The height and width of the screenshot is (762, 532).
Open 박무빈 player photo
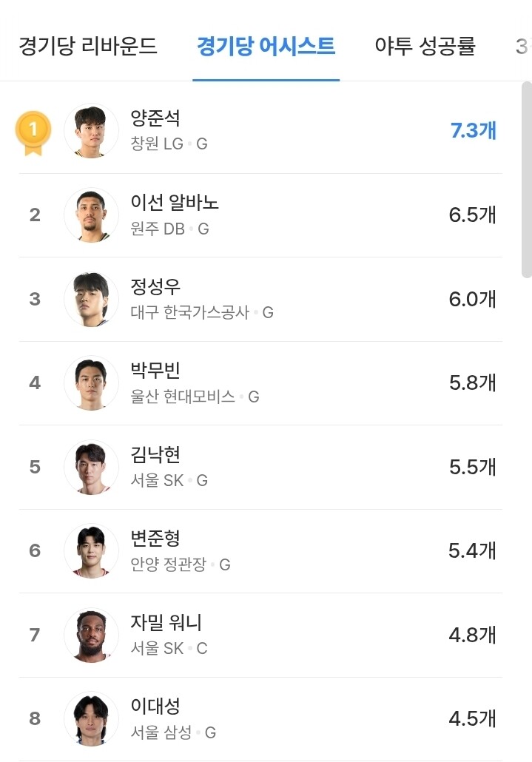pos(91,383)
